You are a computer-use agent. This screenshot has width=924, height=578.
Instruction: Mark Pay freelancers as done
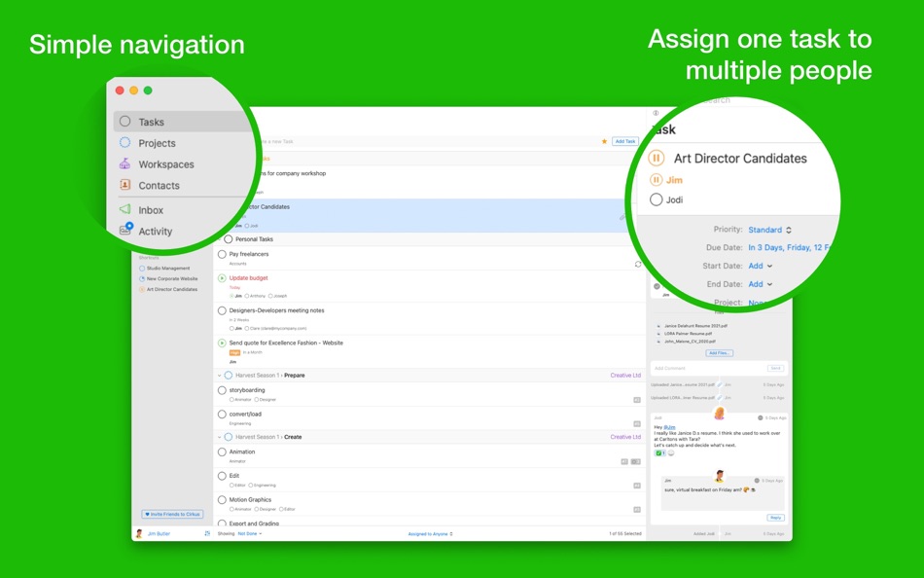tap(222, 254)
